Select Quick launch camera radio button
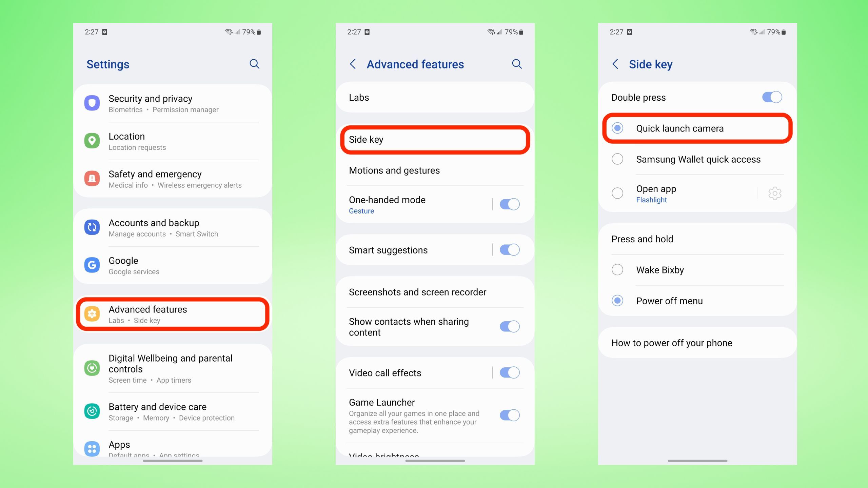This screenshot has height=488, width=868. click(x=618, y=128)
